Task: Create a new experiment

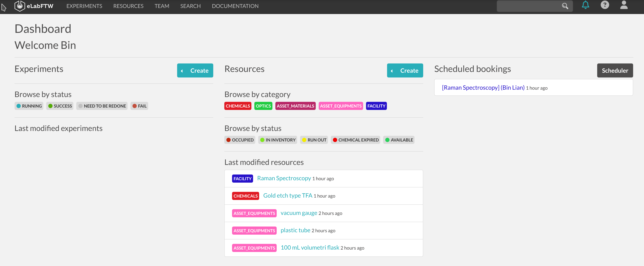Action: tap(195, 70)
